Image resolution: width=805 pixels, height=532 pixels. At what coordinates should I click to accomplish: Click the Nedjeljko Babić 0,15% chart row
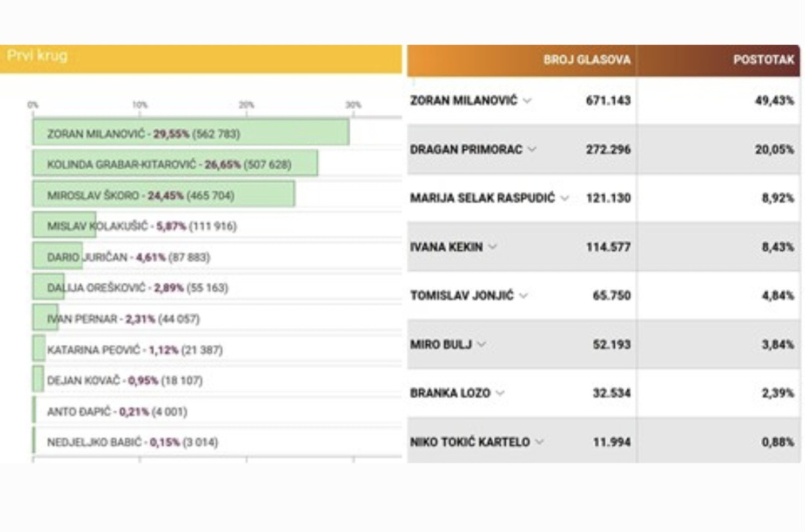point(132,442)
